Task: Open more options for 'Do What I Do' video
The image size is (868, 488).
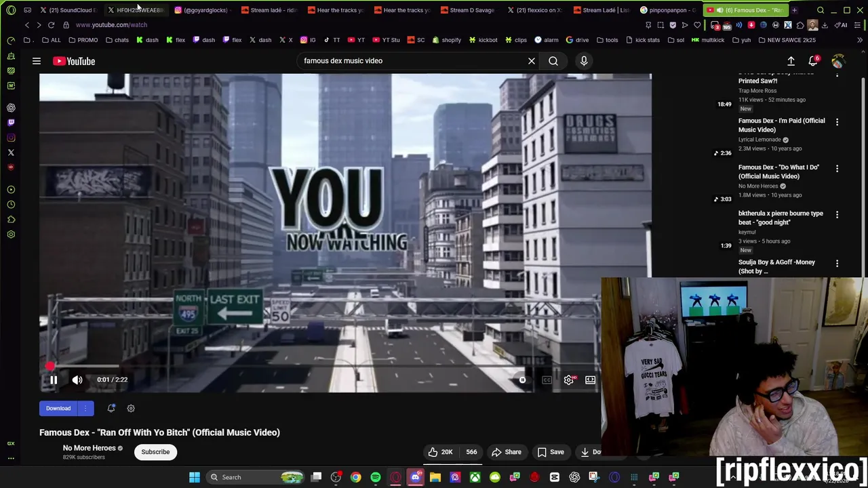Action: coord(837,168)
